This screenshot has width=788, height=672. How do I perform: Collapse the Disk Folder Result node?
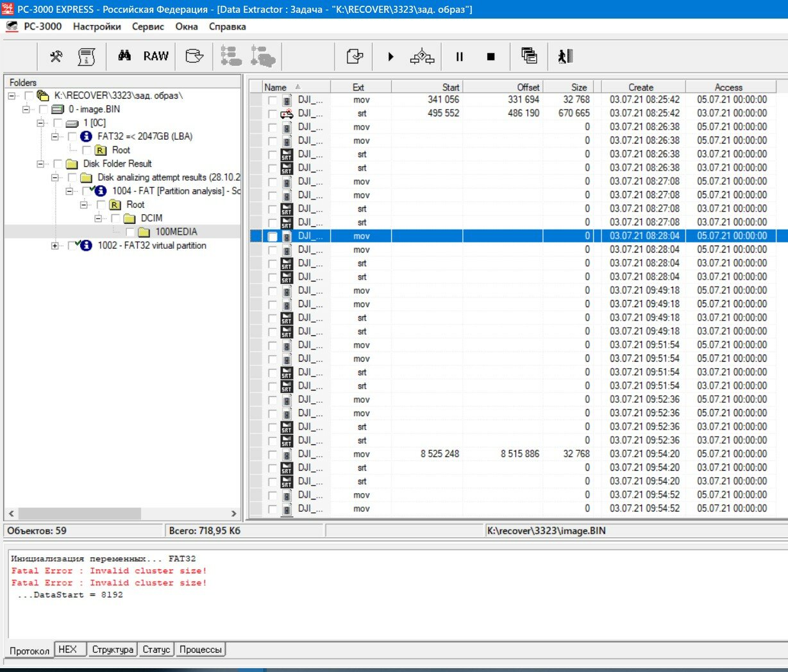40,164
